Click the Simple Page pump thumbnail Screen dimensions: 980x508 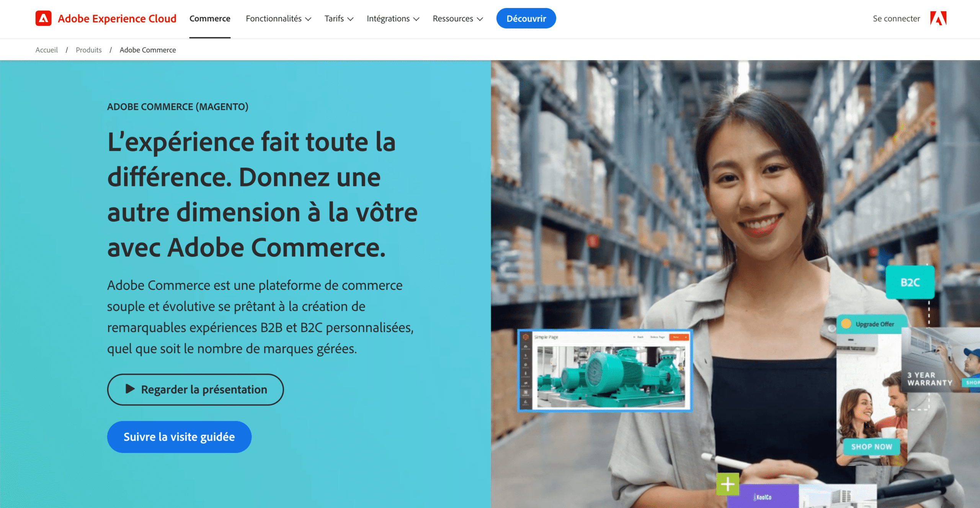tap(604, 370)
